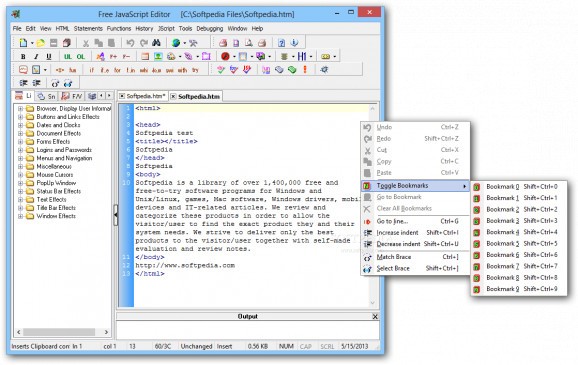The width and height of the screenshot is (578, 365).
Task: Select Bookmark 5 in the submenu
Action: pos(519,244)
